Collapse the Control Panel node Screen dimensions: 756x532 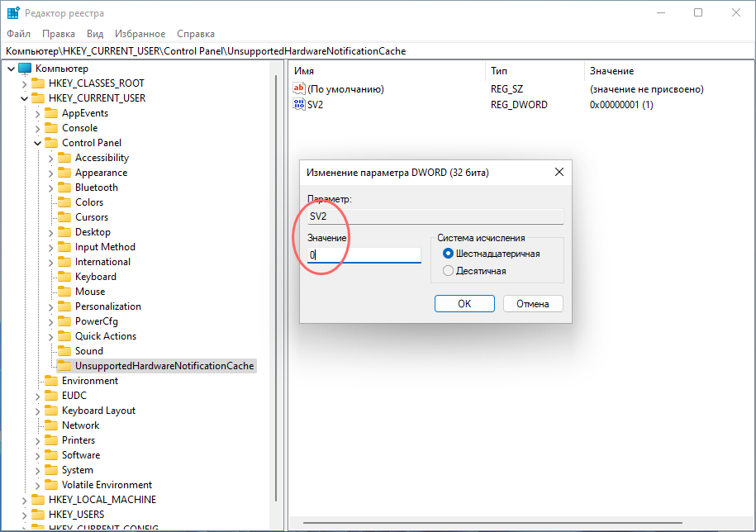pyautogui.click(x=38, y=143)
